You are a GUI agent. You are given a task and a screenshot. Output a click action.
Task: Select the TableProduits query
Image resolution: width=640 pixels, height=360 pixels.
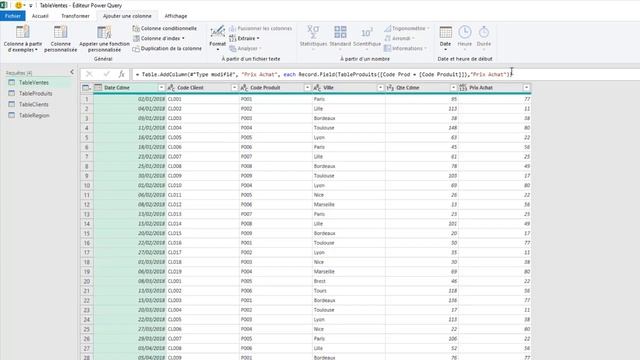point(37,93)
